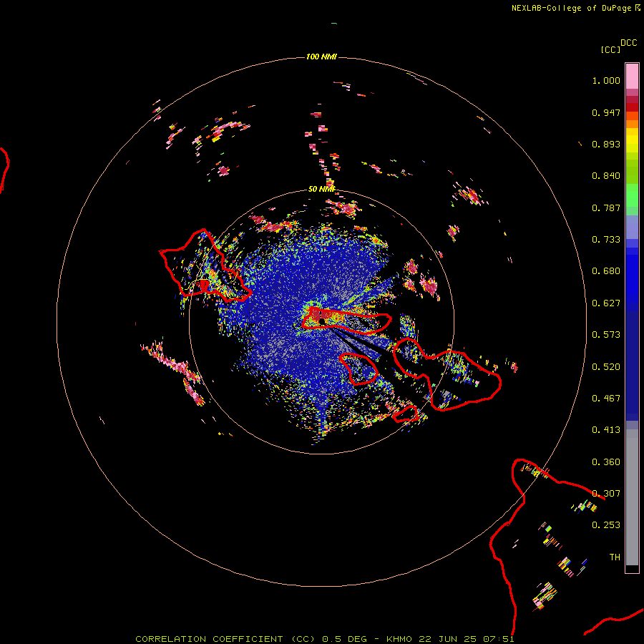Click the 0.360 value on the color scale

pyautogui.click(x=606, y=462)
